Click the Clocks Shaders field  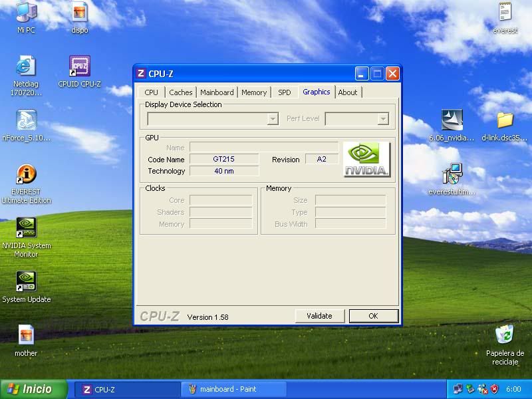click(x=221, y=212)
